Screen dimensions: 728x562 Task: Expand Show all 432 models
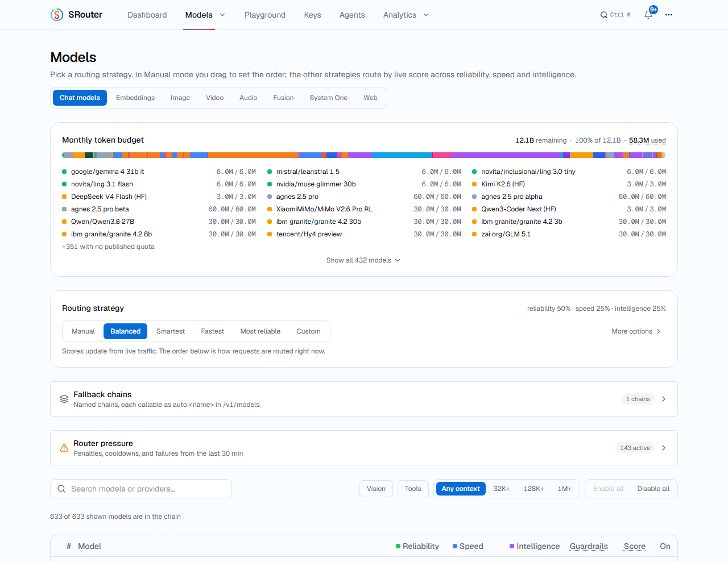click(363, 260)
